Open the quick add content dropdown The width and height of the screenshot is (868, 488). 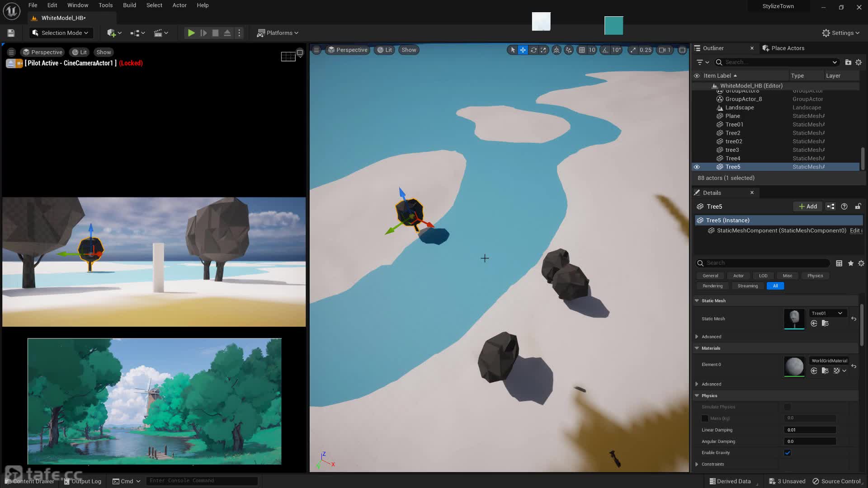(114, 33)
